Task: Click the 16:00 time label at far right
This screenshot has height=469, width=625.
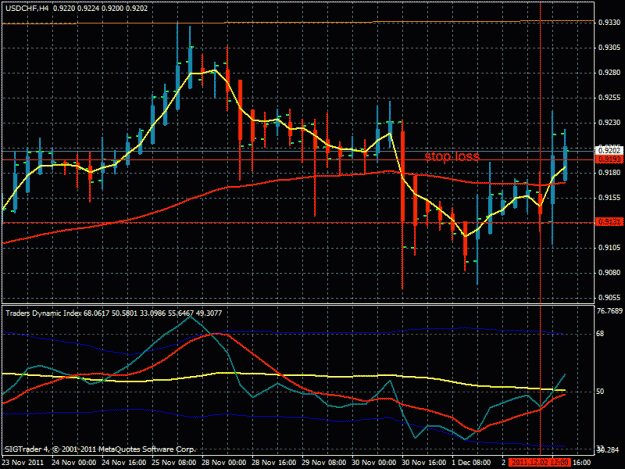Action: tap(582, 462)
